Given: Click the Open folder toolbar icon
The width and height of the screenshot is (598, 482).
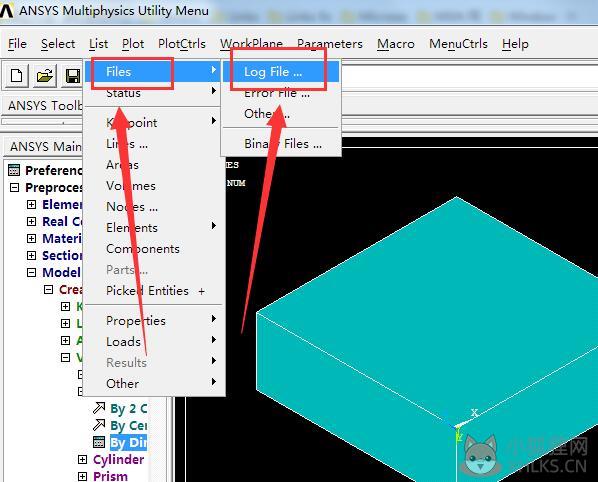Looking at the screenshot, I should (x=45, y=76).
